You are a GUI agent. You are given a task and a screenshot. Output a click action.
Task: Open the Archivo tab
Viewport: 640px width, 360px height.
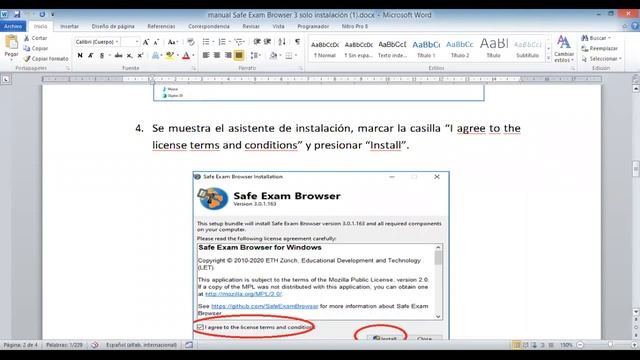coord(13,26)
